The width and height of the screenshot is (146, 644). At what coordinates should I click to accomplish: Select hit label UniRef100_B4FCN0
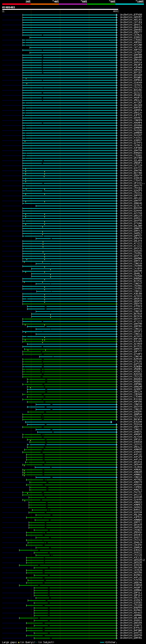pos(131,339)
